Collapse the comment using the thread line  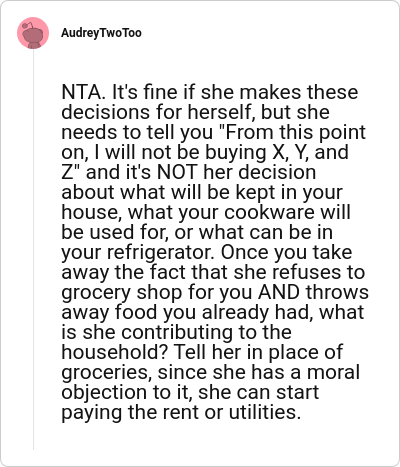pyautogui.click(x=33, y=250)
